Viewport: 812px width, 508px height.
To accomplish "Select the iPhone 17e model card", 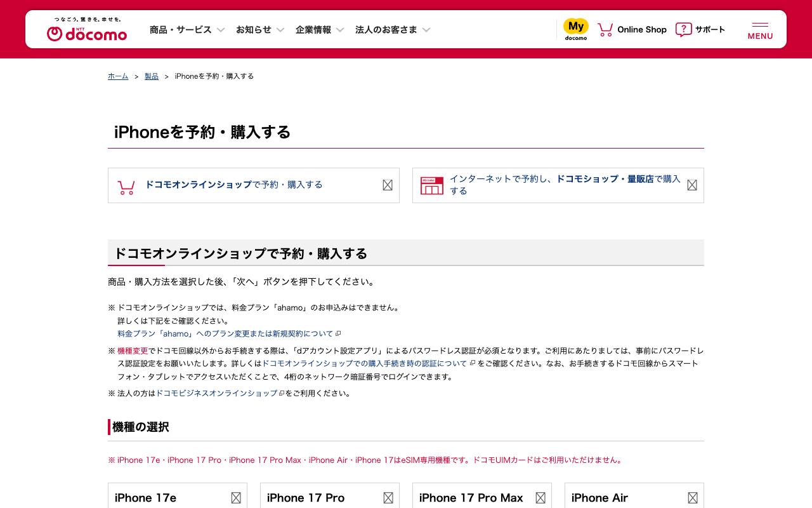I will click(178, 496).
